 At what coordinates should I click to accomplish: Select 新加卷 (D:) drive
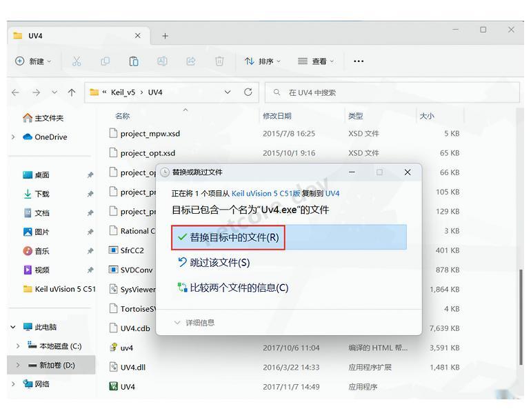52,365
